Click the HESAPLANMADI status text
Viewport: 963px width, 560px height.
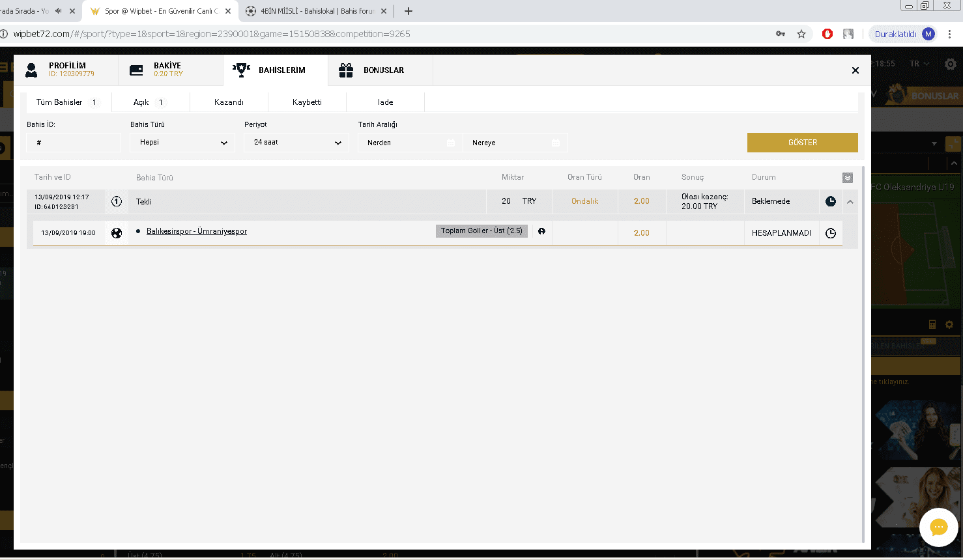point(781,233)
